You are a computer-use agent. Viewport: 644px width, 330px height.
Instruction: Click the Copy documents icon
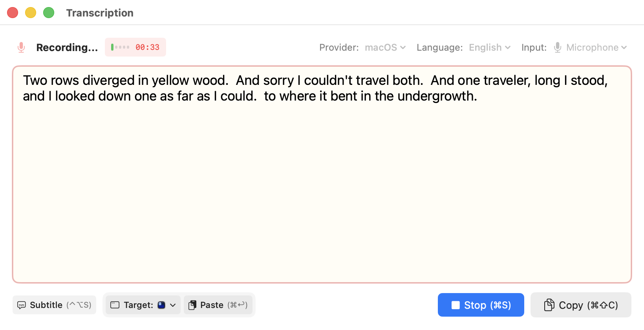click(549, 305)
